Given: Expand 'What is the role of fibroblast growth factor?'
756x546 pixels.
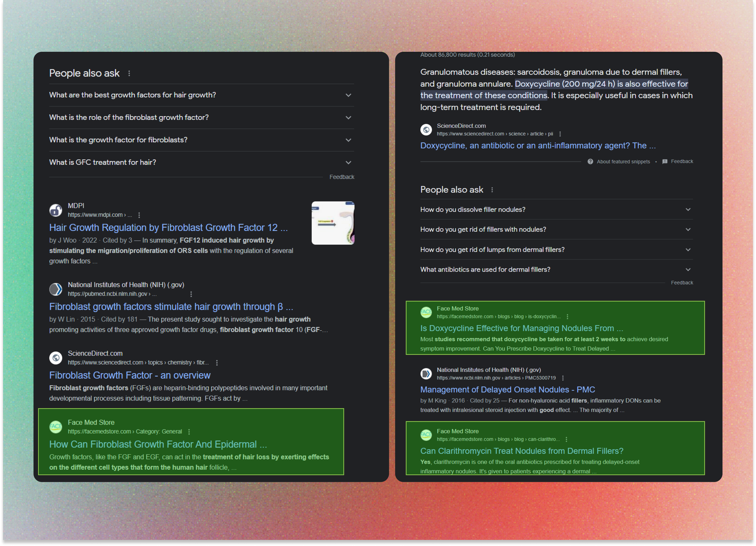Looking at the screenshot, I should coord(348,118).
